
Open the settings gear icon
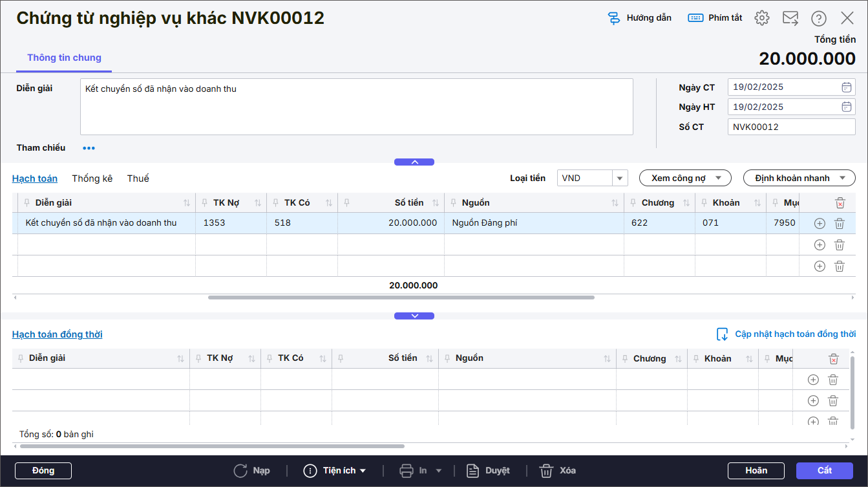point(762,18)
